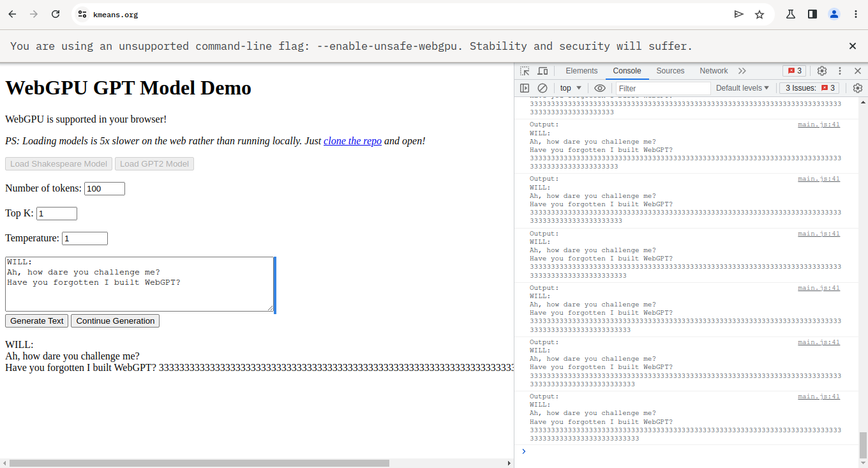
Task: Dismiss the unsupported flag warning bar
Action: 853,46
